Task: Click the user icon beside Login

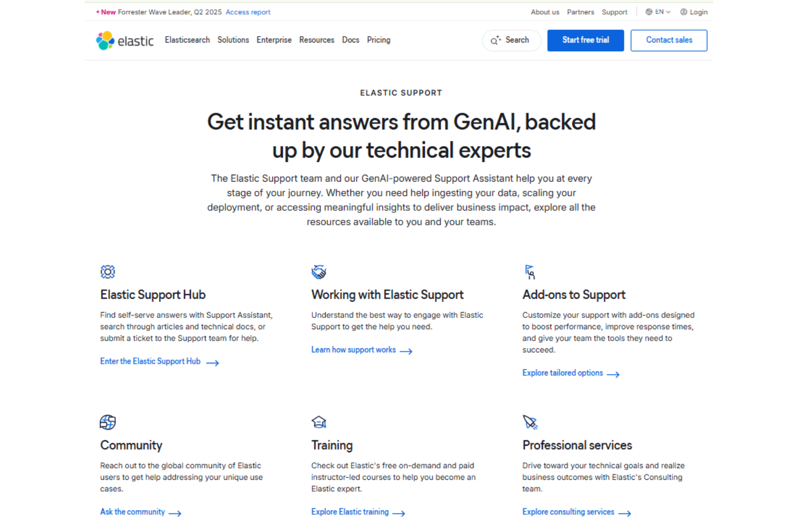Action: tap(684, 12)
